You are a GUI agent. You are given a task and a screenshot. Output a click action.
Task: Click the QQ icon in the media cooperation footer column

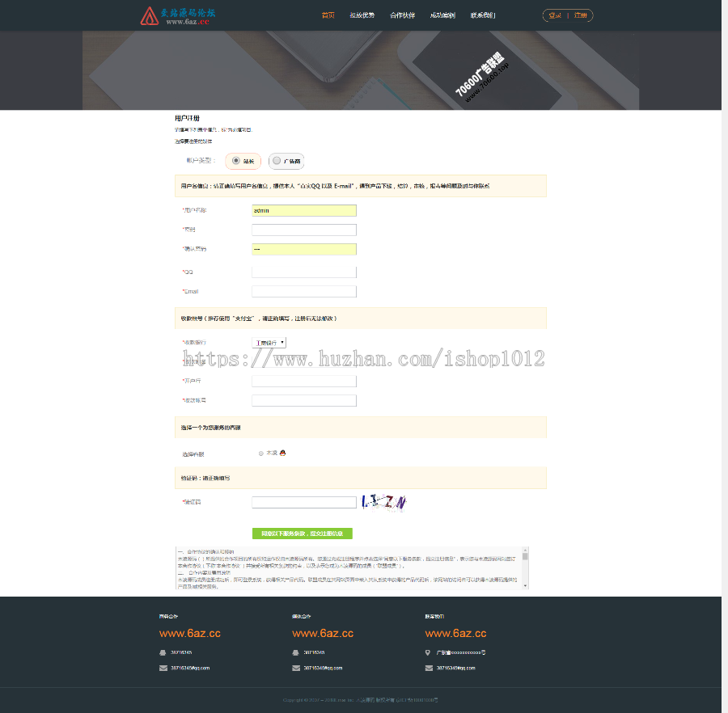tap(295, 652)
